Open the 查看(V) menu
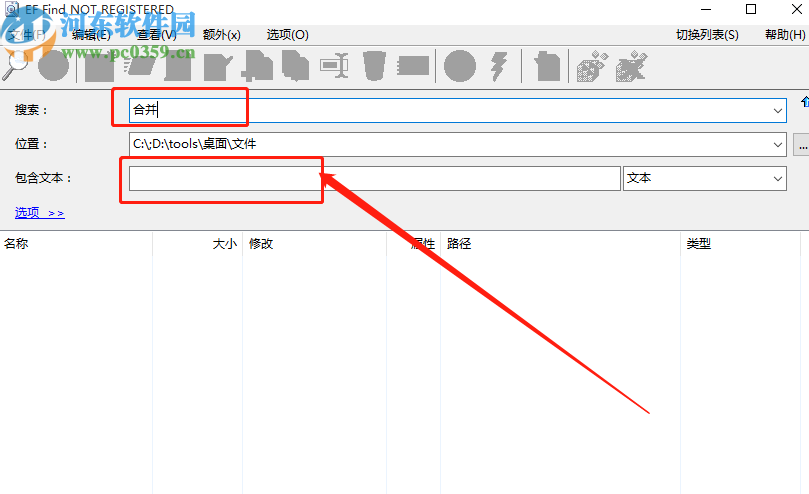809x494 pixels. (x=157, y=35)
